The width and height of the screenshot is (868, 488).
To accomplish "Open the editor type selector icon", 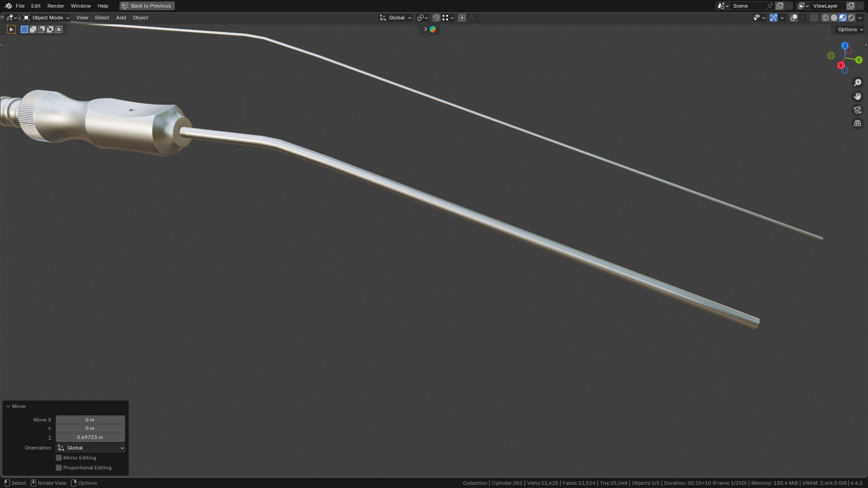I will [x=12, y=18].
